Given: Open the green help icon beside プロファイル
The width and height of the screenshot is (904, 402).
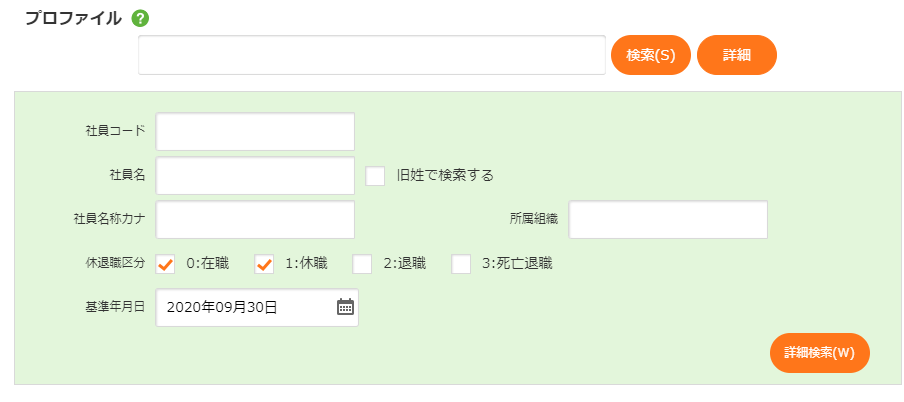Looking at the screenshot, I should [x=140, y=18].
